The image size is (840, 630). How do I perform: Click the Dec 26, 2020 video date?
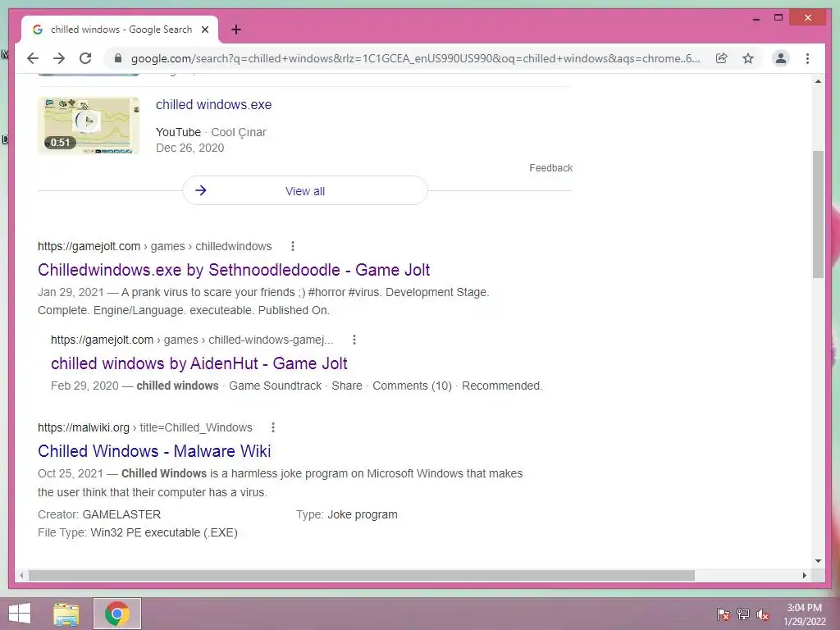(x=190, y=148)
